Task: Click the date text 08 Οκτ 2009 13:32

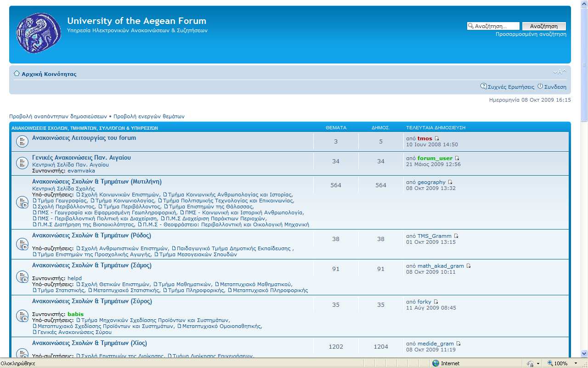Action: [431, 188]
